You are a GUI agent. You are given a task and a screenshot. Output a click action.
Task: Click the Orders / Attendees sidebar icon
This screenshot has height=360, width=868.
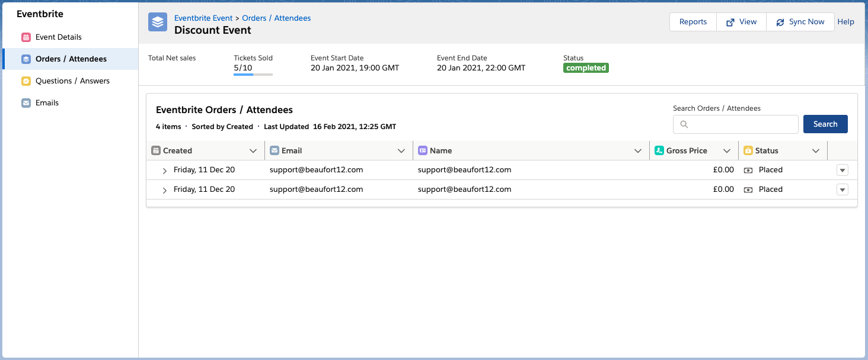[26, 59]
